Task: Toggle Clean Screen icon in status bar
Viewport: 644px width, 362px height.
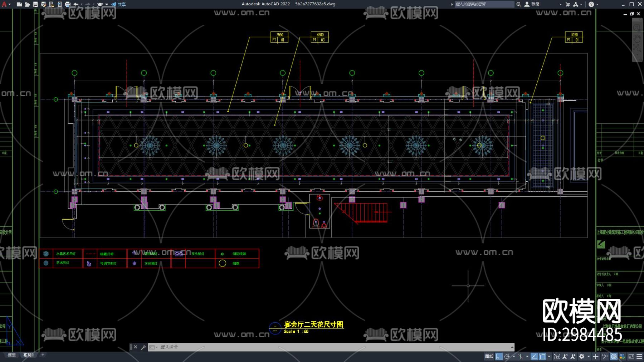Action: [631, 356]
